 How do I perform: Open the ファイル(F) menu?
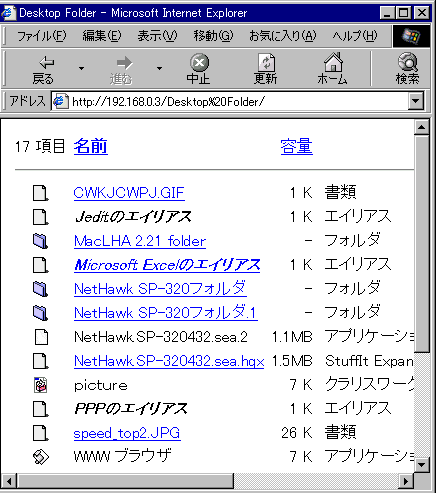pyautogui.click(x=42, y=36)
